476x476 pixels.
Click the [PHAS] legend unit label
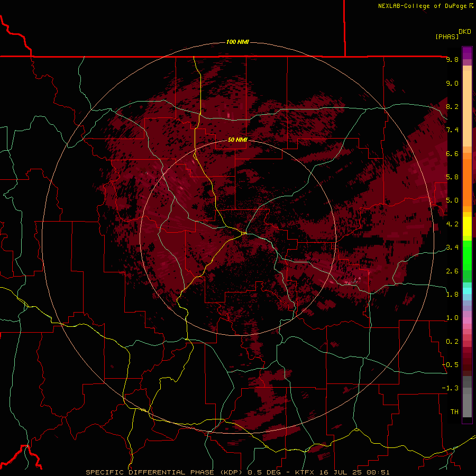447,36
